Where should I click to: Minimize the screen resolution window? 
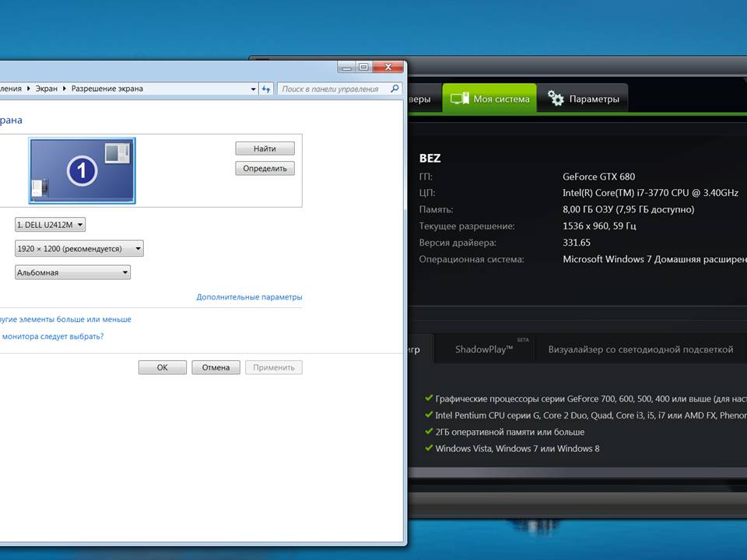point(347,67)
